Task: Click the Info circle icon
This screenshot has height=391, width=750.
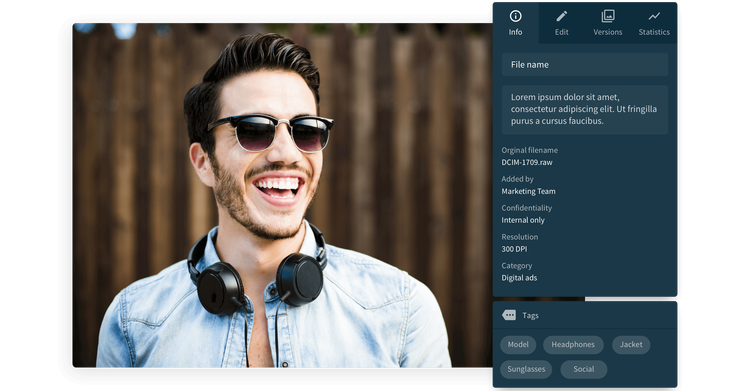Action: point(515,16)
